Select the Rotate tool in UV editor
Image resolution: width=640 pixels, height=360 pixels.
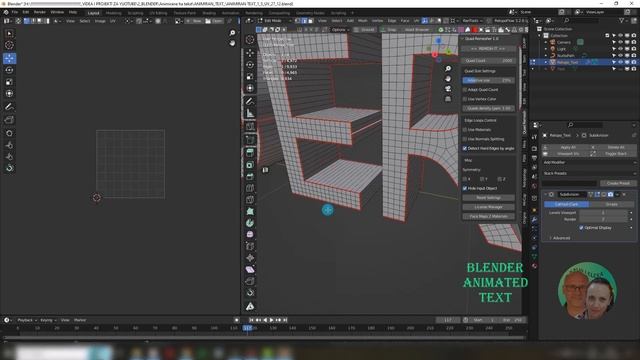point(9,70)
